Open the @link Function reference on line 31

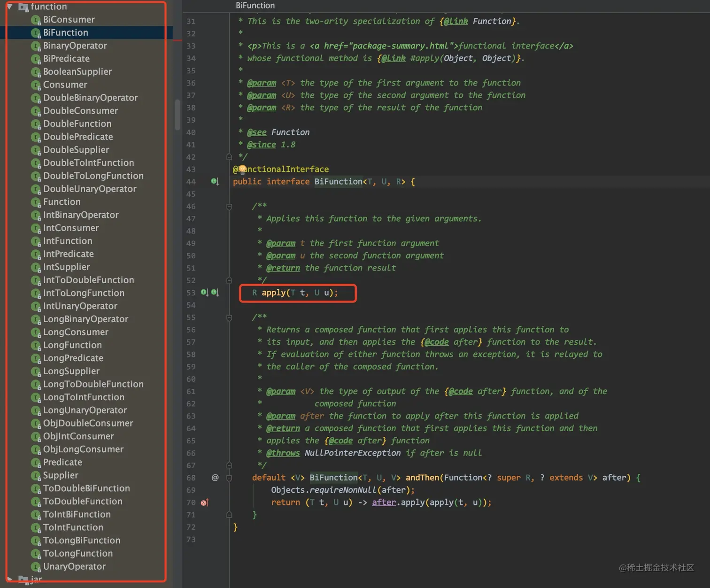click(x=492, y=21)
